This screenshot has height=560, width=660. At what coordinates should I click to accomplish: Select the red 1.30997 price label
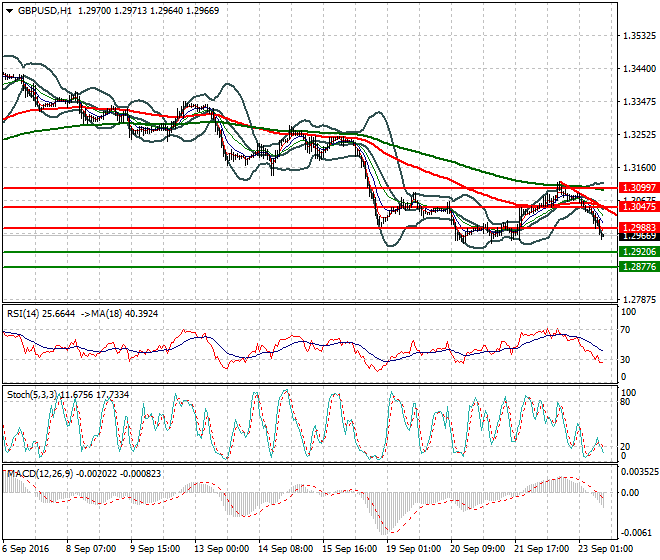point(637,187)
